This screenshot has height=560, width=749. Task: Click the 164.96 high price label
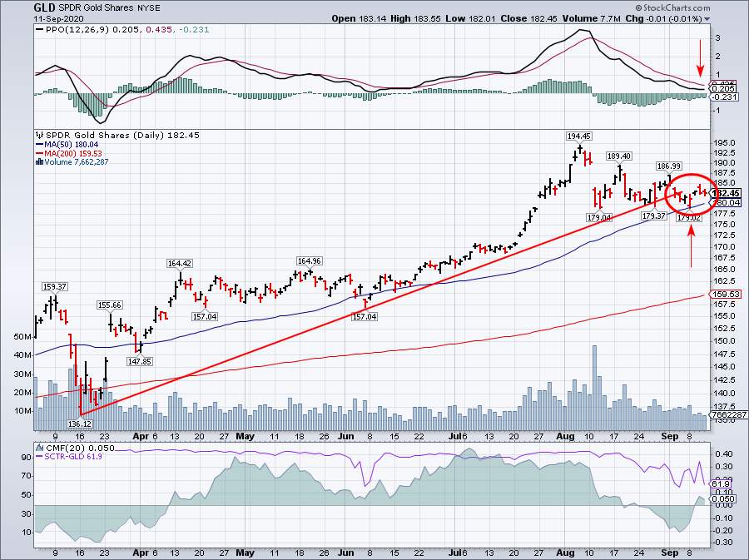(309, 260)
